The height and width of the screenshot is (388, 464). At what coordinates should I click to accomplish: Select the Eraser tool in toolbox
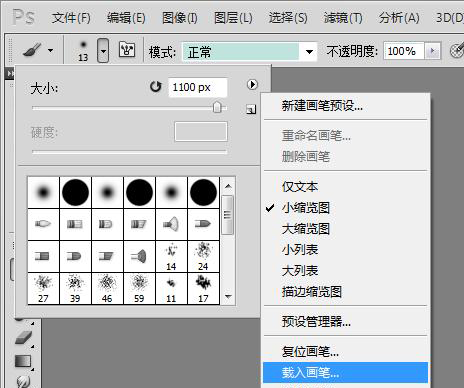click(x=23, y=337)
